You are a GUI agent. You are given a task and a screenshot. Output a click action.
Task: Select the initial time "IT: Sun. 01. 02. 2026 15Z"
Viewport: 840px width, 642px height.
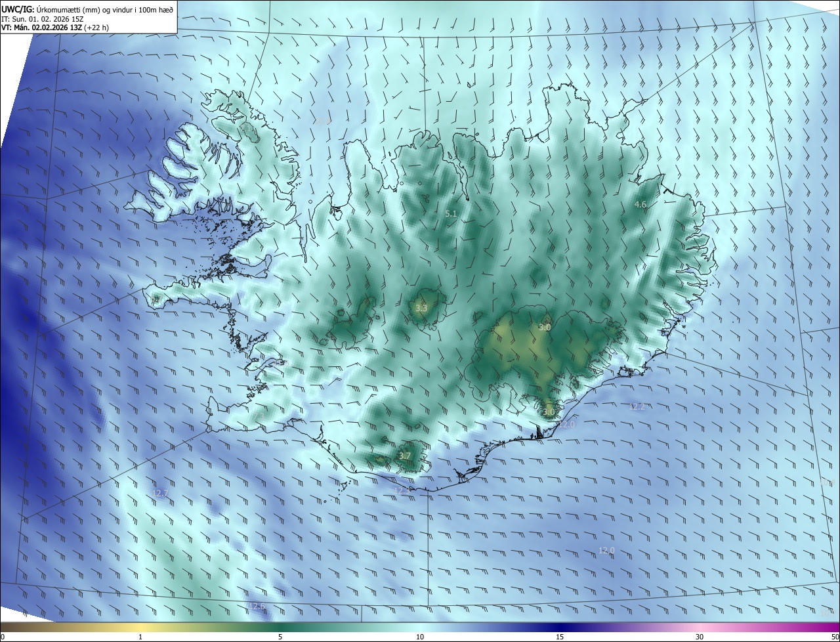coord(42,19)
